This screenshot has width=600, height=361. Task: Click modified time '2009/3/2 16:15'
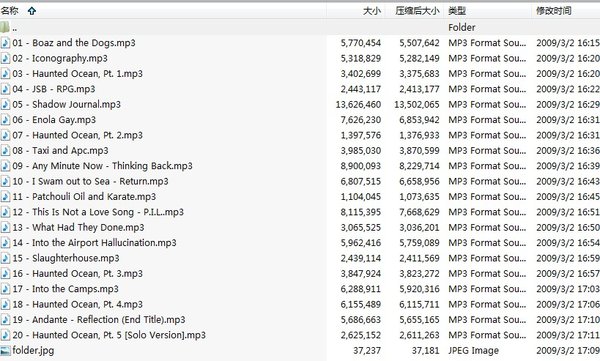pos(568,43)
